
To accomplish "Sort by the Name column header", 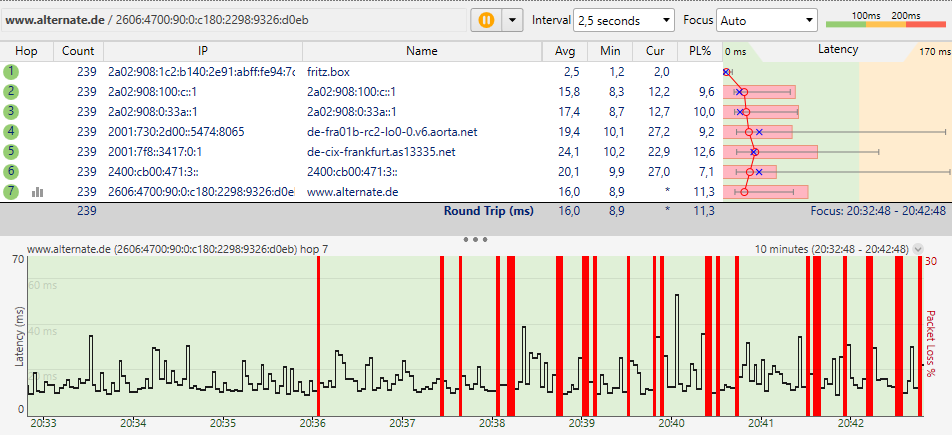I will pos(422,51).
